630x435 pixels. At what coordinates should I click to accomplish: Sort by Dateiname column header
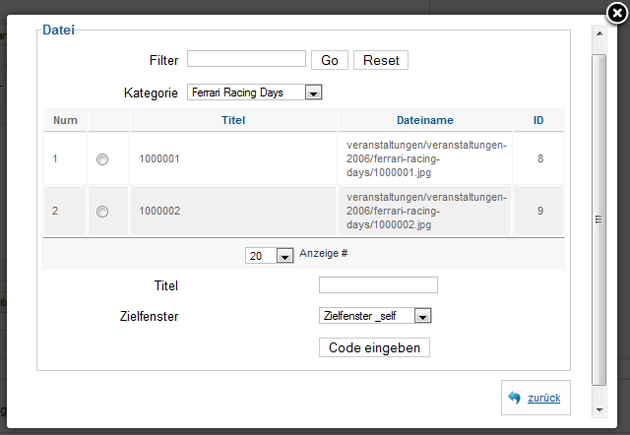424,120
